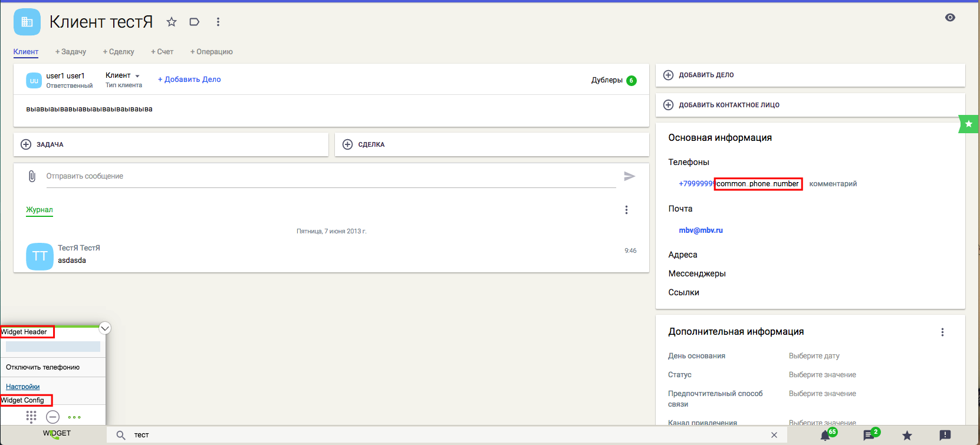The width and height of the screenshot is (980, 445).
Task: Clear the search field with X
Action: tap(774, 435)
